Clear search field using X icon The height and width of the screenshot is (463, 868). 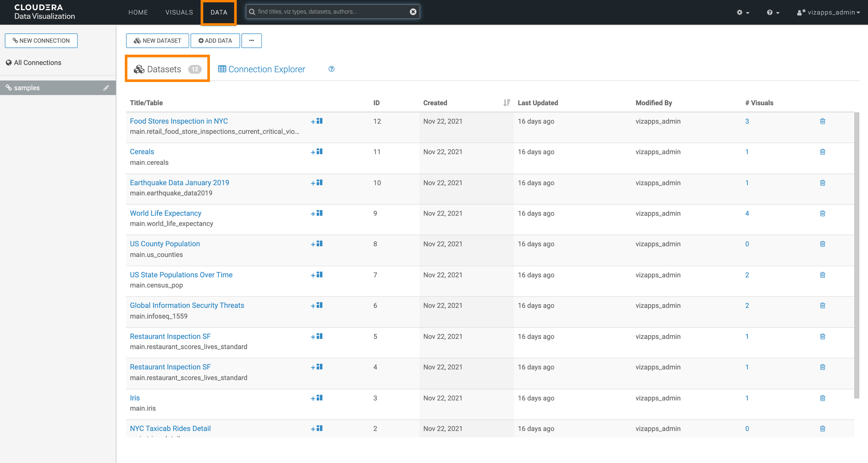[413, 12]
